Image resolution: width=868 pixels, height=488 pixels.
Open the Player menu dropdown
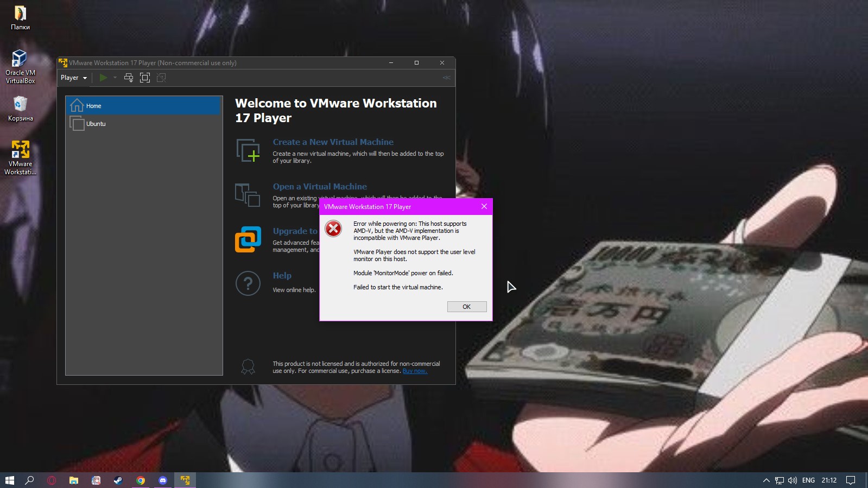tap(74, 78)
